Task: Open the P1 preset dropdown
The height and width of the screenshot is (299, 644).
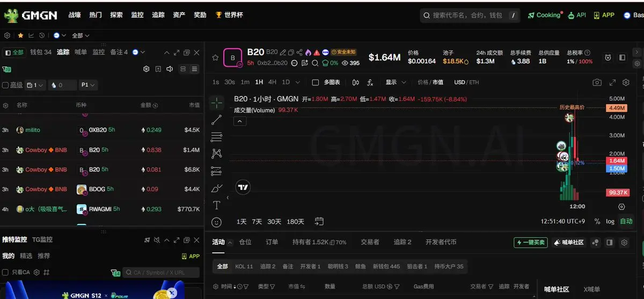Action: pyautogui.click(x=89, y=85)
